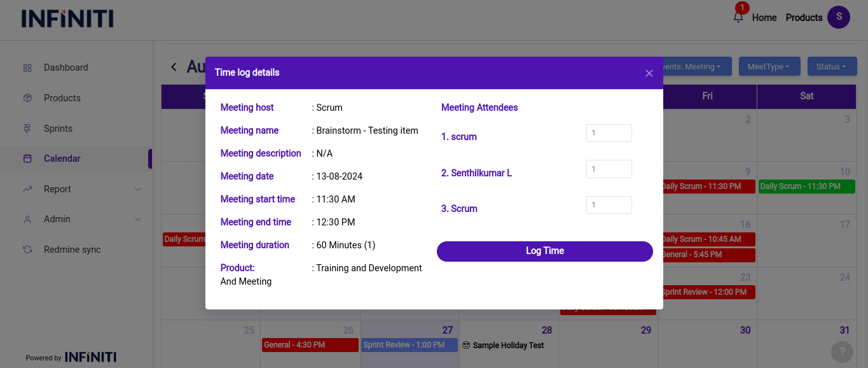The height and width of the screenshot is (368, 868).
Task: Open the MeetType filter dropdown
Action: click(768, 67)
